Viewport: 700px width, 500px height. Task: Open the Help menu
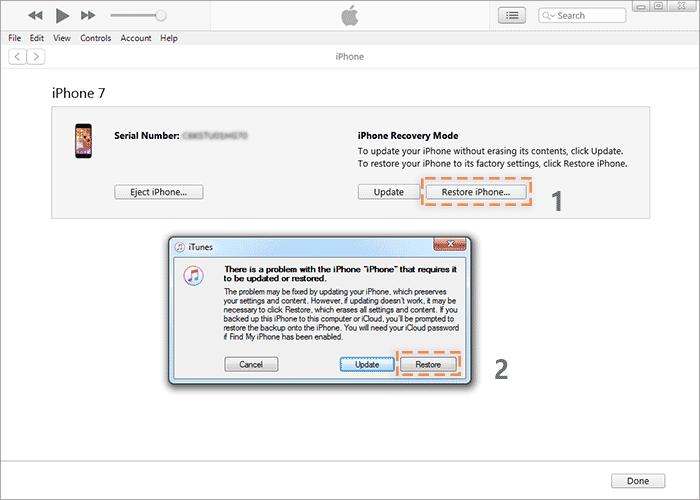169,38
